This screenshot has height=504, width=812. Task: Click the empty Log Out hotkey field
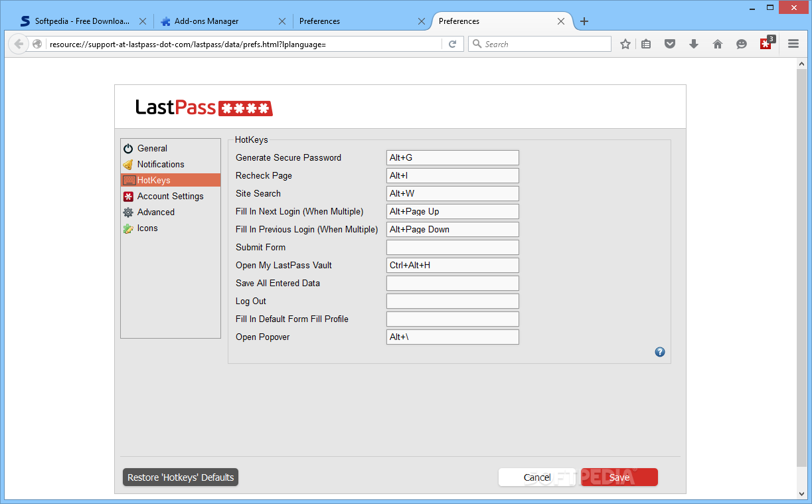(x=453, y=301)
